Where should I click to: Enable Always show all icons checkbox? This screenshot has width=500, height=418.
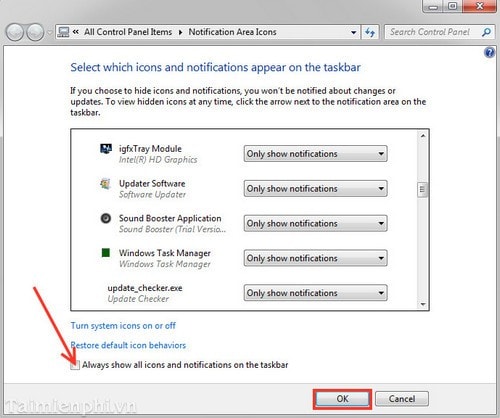click(75, 365)
